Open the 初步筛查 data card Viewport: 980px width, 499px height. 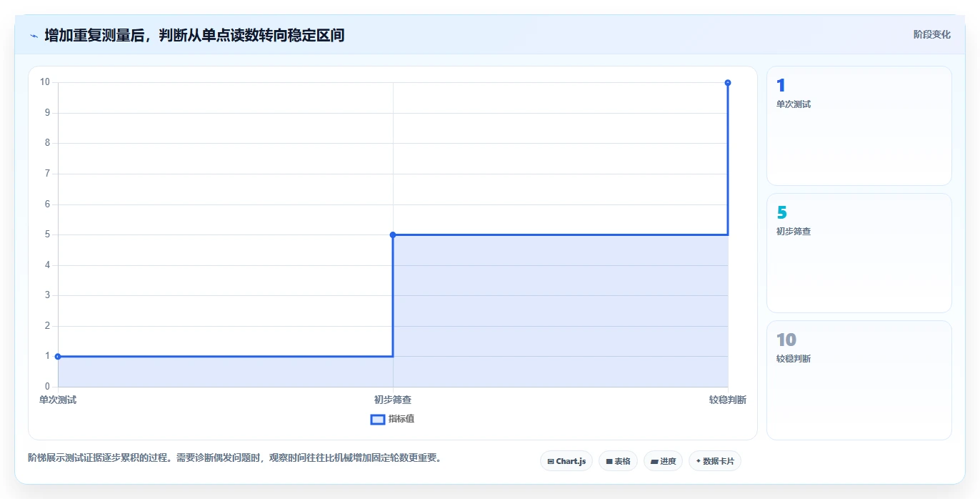click(859, 253)
